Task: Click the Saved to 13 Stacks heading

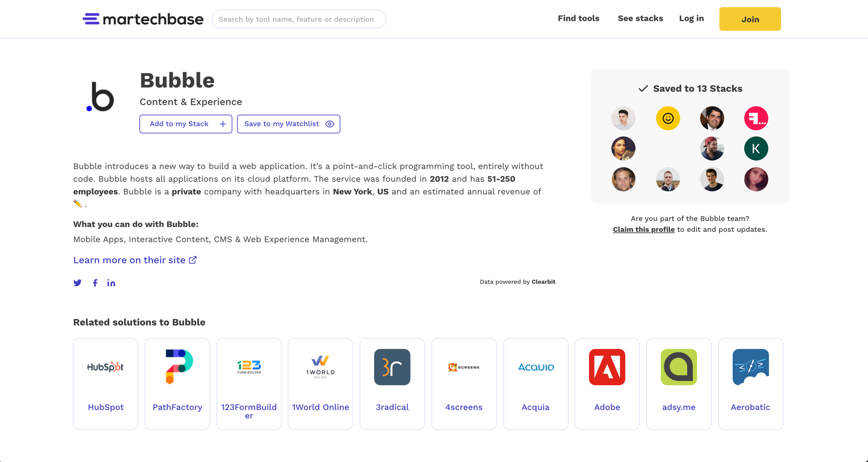Action: tap(697, 89)
